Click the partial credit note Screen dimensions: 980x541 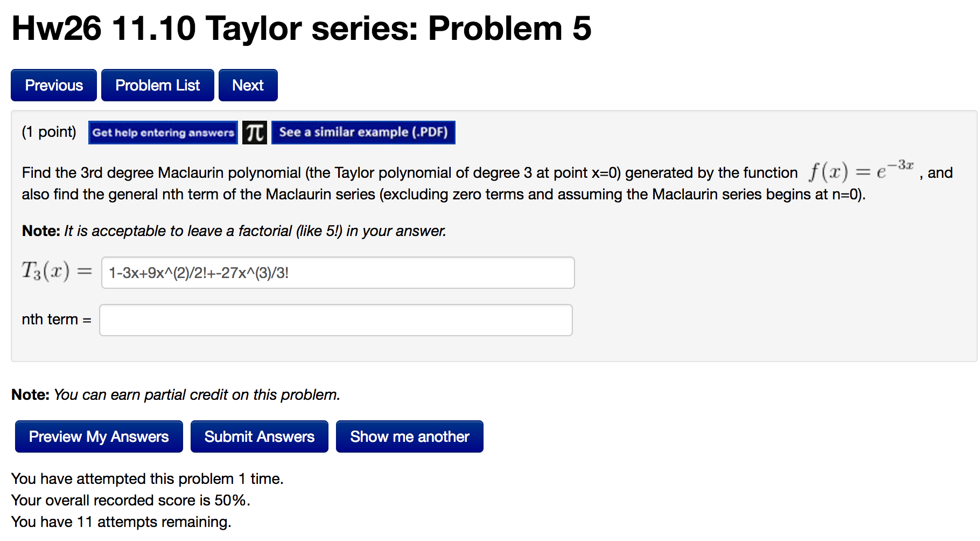click(176, 395)
